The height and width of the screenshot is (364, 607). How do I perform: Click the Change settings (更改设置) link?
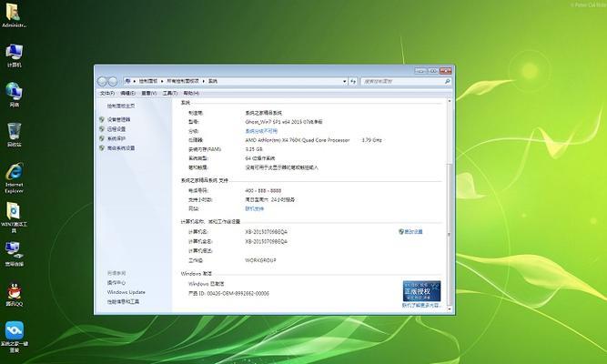point(413,231)
